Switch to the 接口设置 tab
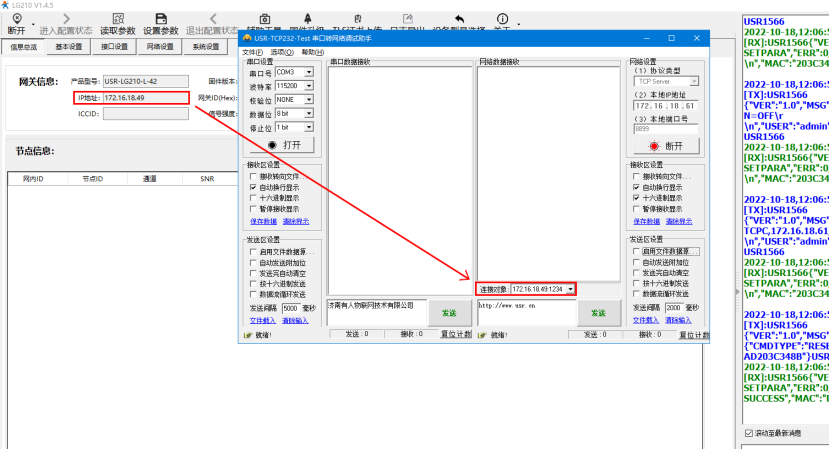830x449 pixels. click(x=114, y=47)
